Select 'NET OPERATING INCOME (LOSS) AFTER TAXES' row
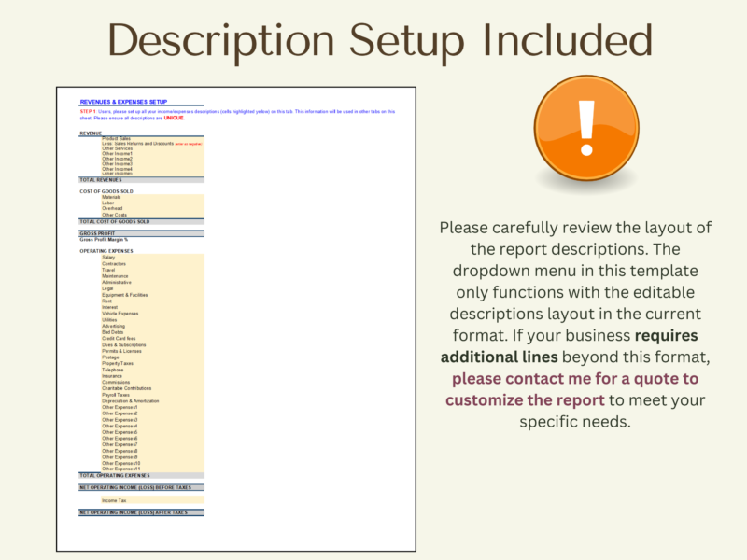 [142, 512]
